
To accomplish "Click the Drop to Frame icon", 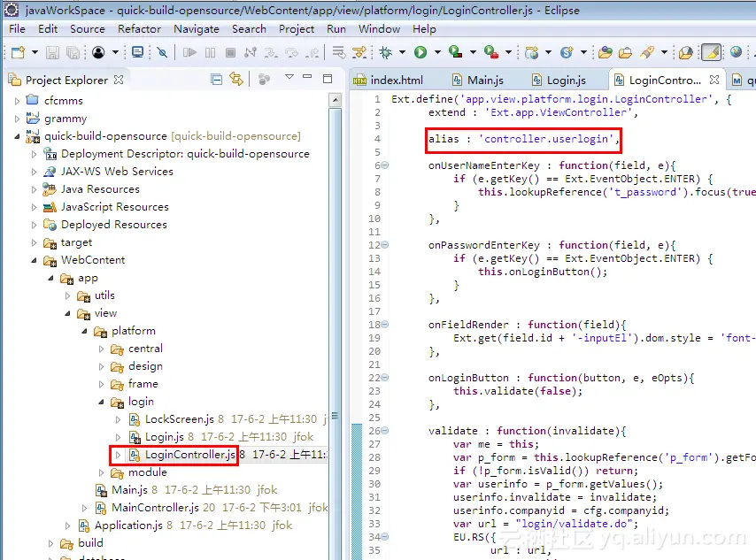I will coord(339,52).
